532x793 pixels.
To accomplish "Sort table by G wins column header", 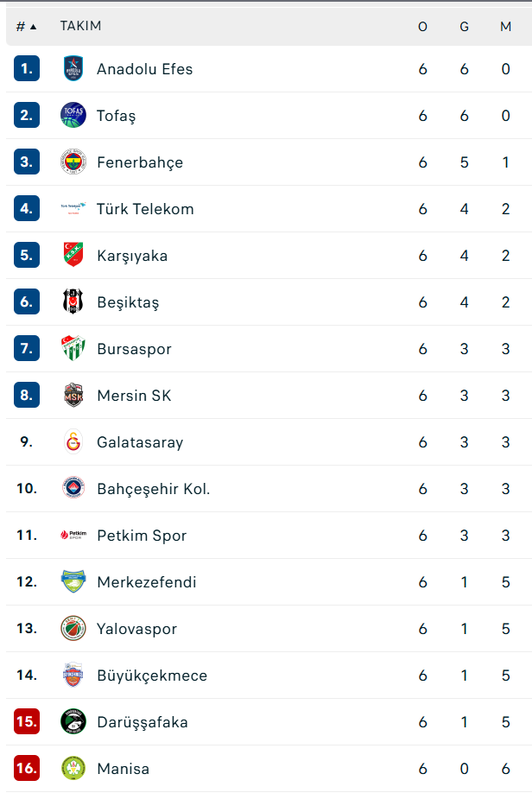I will [x=465, y=26].
